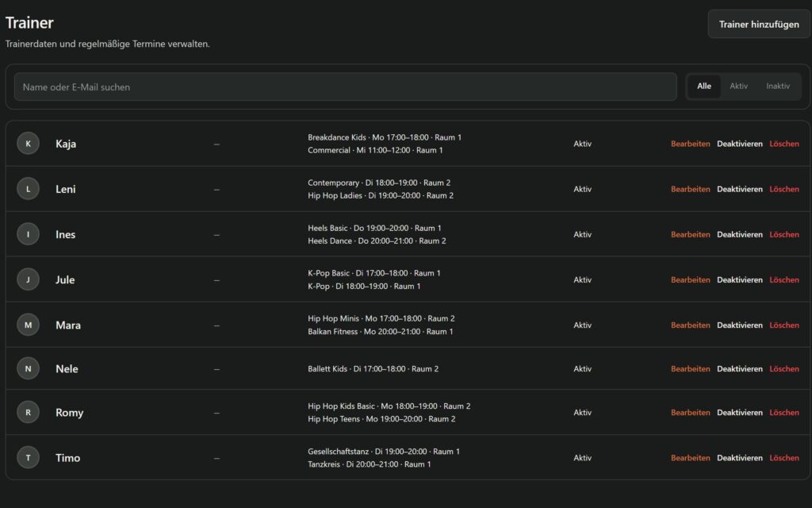Click Romy's avatar icon with letter R
Viewport: 812px width, 508px height.
(x=28, y=413)
